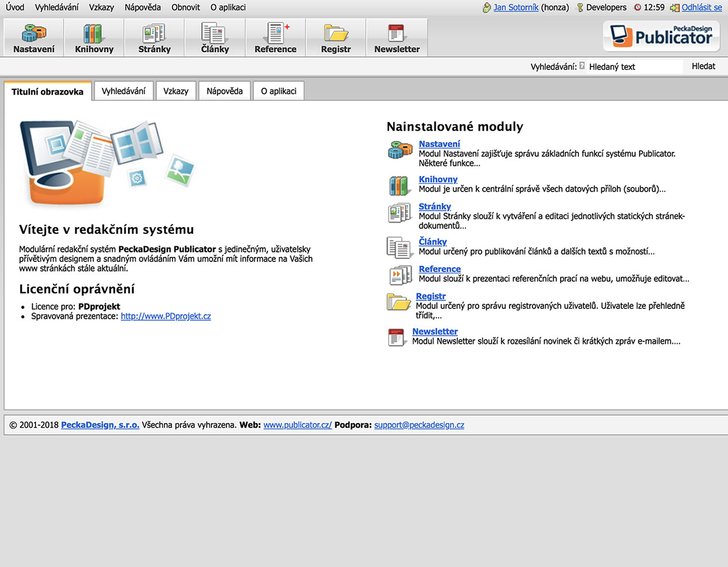Click the logout icon beside Odhlásit se

(675, 7)
